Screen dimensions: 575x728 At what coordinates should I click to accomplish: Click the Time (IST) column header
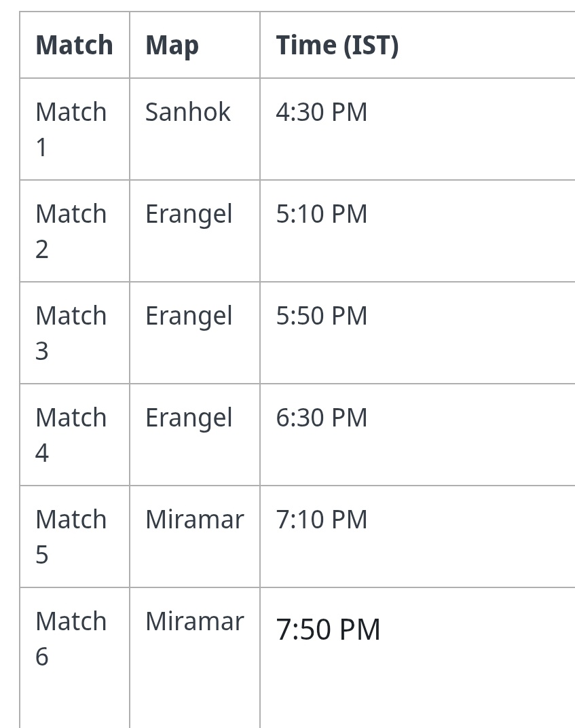pyautogui.click(x=337, y=45)
